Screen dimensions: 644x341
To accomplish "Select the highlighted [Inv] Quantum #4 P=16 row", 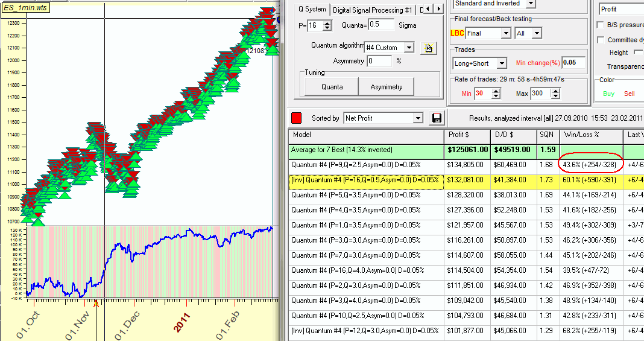I will (x=366, y=180).
